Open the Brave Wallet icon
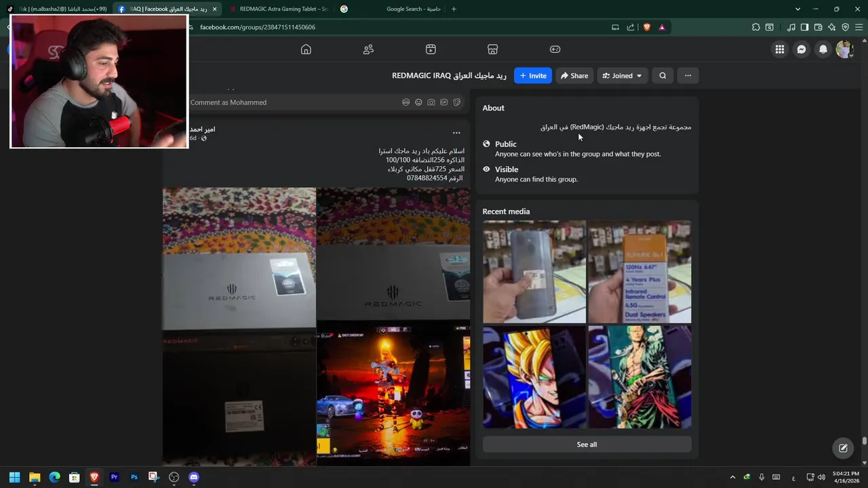 [818, 27]
